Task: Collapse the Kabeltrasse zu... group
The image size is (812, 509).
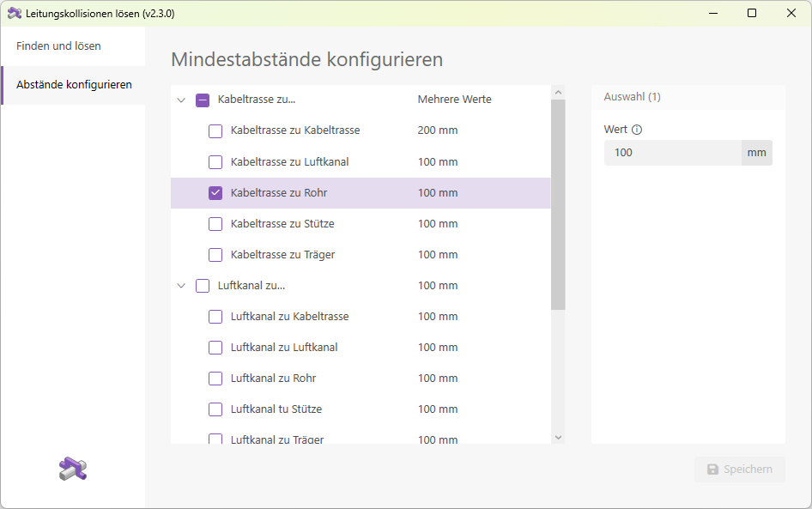Action: [181, 100]
